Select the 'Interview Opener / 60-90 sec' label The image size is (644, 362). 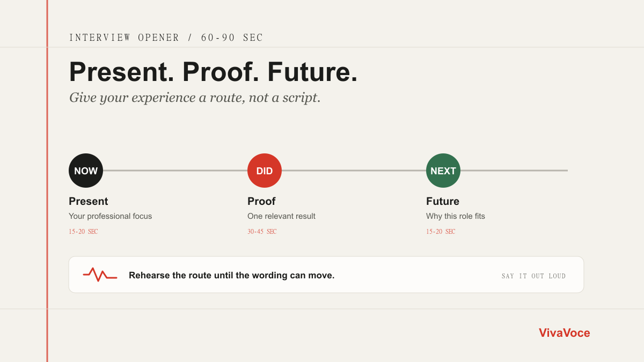click(x=166, y=38)
